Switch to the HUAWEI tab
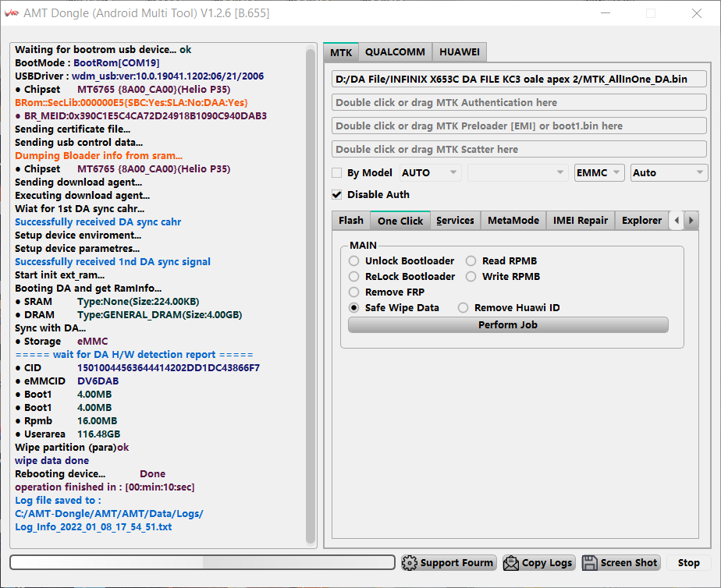 pyautogui.click(x=460, y=52)
